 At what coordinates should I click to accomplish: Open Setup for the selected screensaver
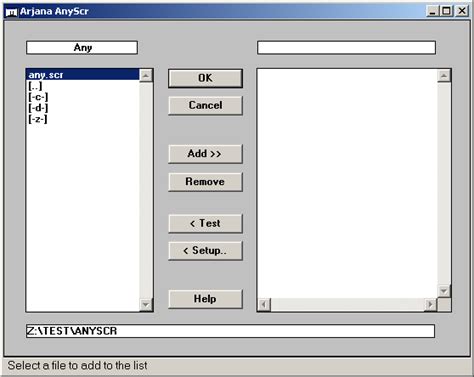205,251
